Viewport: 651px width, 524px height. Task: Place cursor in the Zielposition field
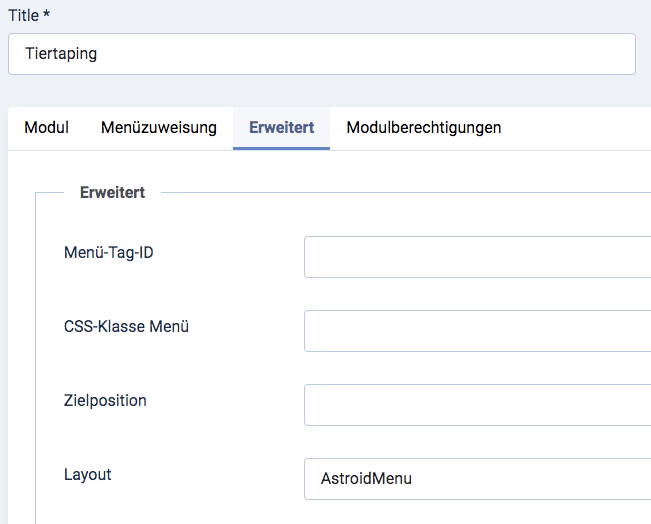(478, 405)
